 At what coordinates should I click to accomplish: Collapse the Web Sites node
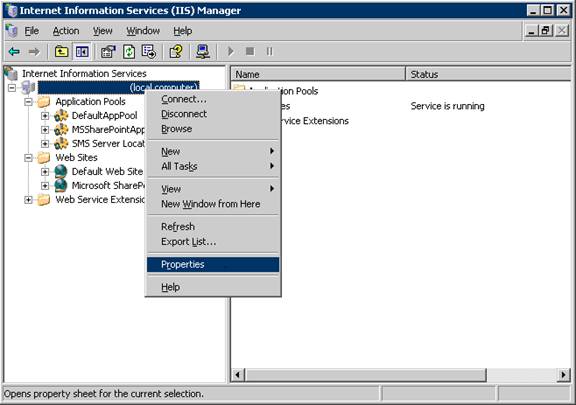28,158
